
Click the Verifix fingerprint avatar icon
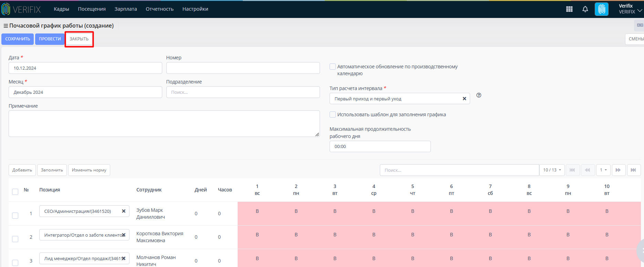click(602, 9)
